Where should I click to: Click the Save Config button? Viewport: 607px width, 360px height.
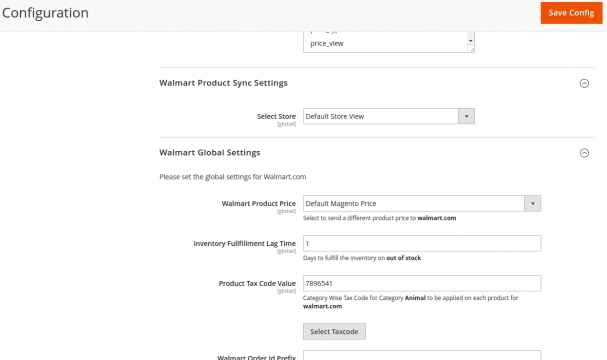[x=571, y=13]
